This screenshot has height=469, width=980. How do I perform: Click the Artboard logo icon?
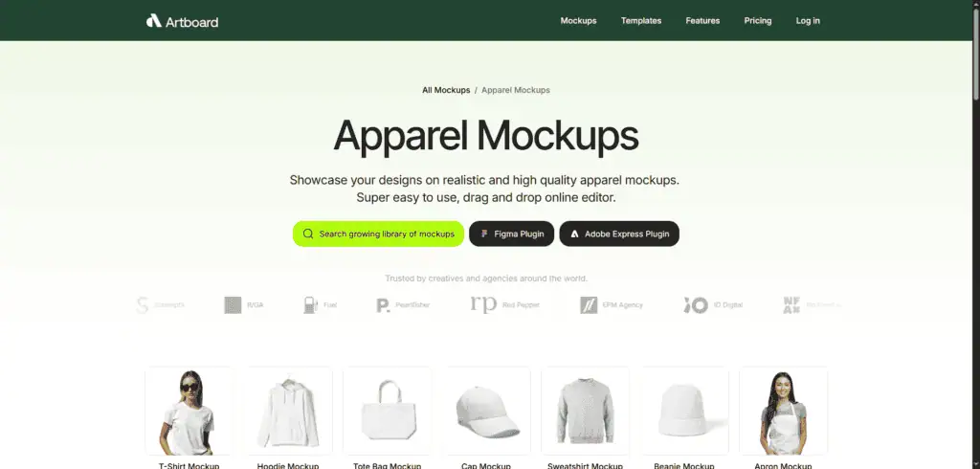coord(154,21)
